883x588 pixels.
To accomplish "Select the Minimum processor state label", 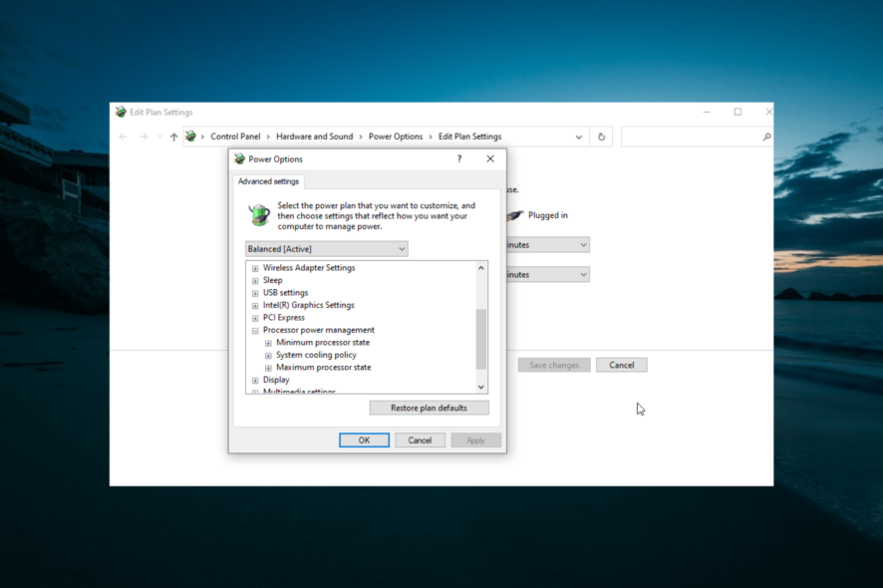I will pos(323,343).
